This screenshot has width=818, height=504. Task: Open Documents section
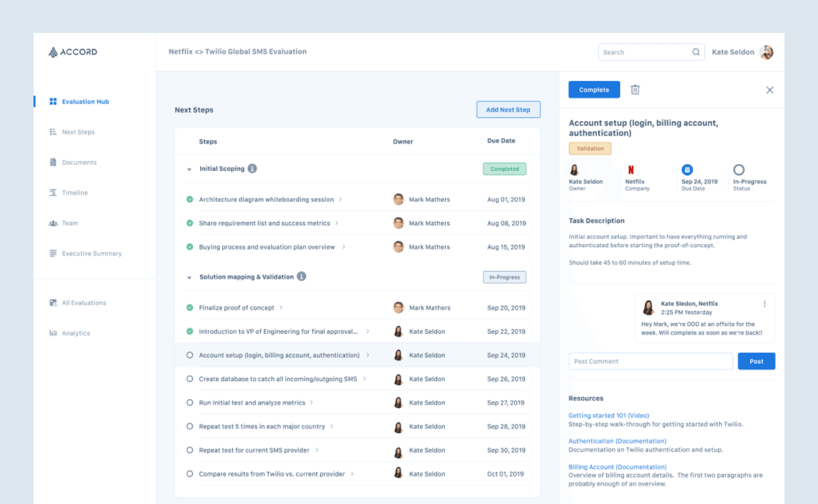point(79,162)
